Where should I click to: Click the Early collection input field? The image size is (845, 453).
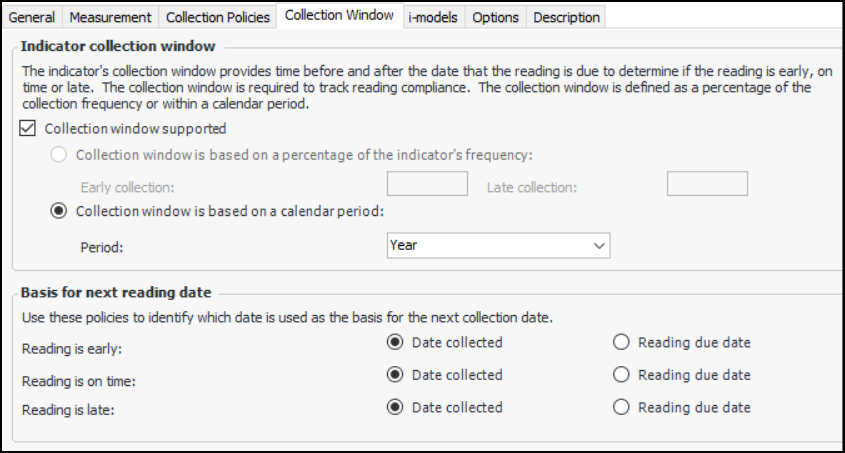[427, 184]
